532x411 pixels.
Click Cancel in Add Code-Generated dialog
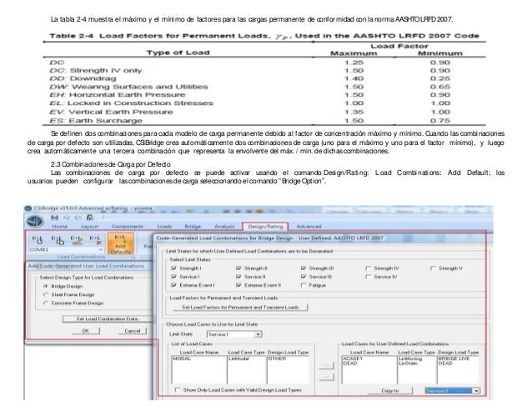tap(133, 331)
